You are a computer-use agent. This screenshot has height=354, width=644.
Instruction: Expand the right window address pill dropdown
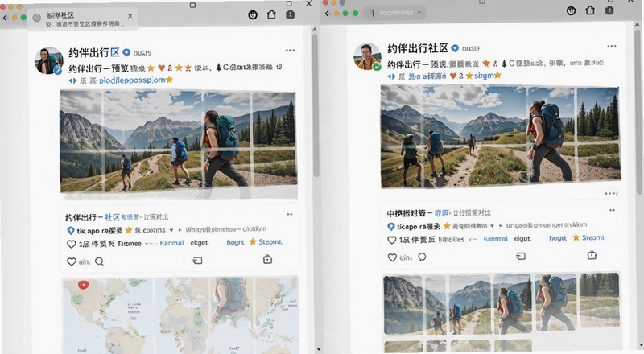point(419,13)
